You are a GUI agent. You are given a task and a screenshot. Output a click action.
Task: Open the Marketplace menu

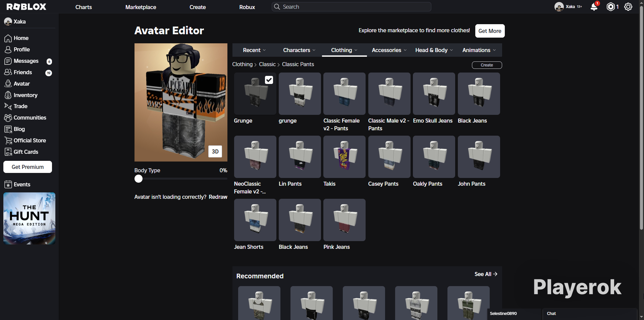click(141, 7)
